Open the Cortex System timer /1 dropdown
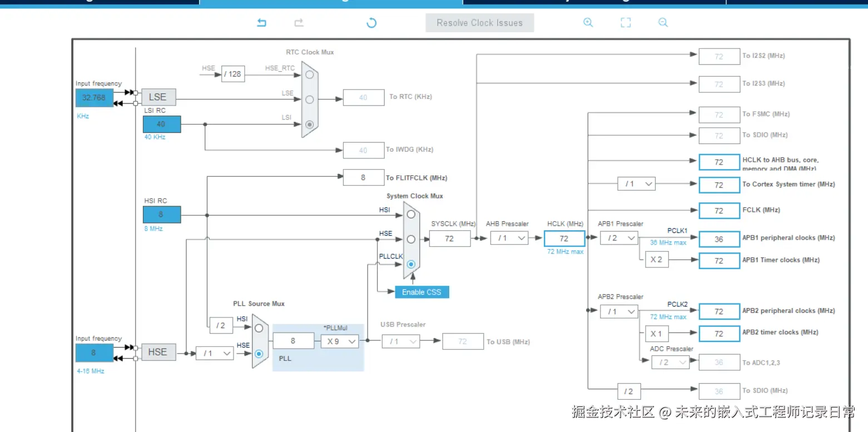The height and width of the screenshot is (432, 868). coord(637,184)
